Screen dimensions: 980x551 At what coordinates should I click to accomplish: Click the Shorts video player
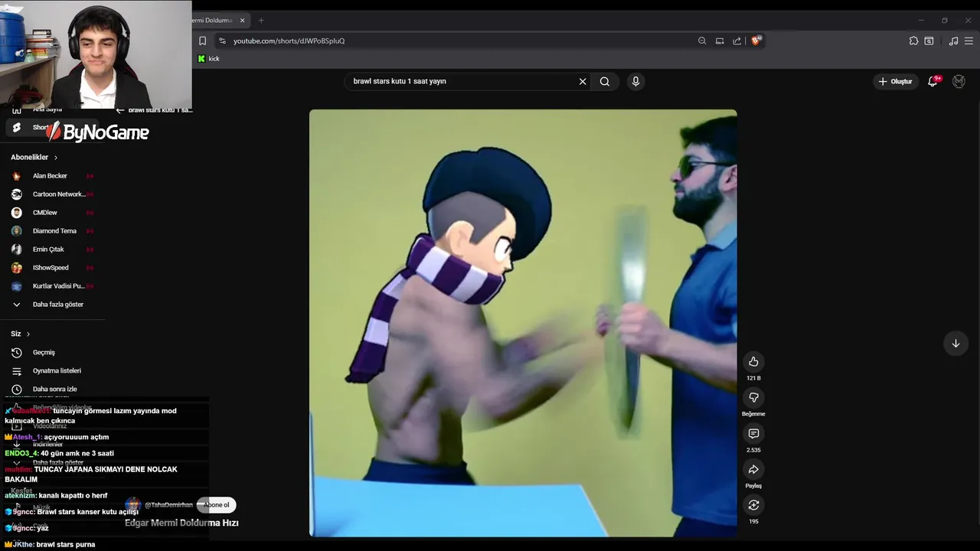[523, 323]
